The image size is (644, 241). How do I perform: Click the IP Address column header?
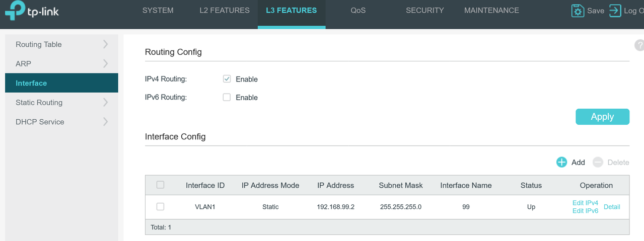tap(336, 185)
